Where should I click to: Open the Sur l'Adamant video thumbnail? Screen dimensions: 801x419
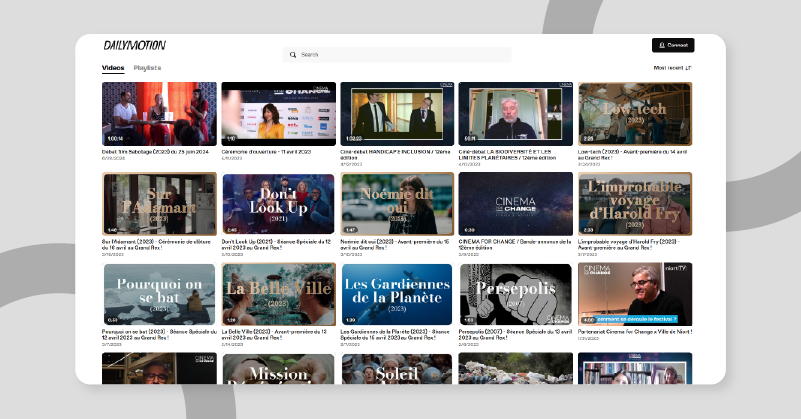pyautogui.click(x=159, y=204)
